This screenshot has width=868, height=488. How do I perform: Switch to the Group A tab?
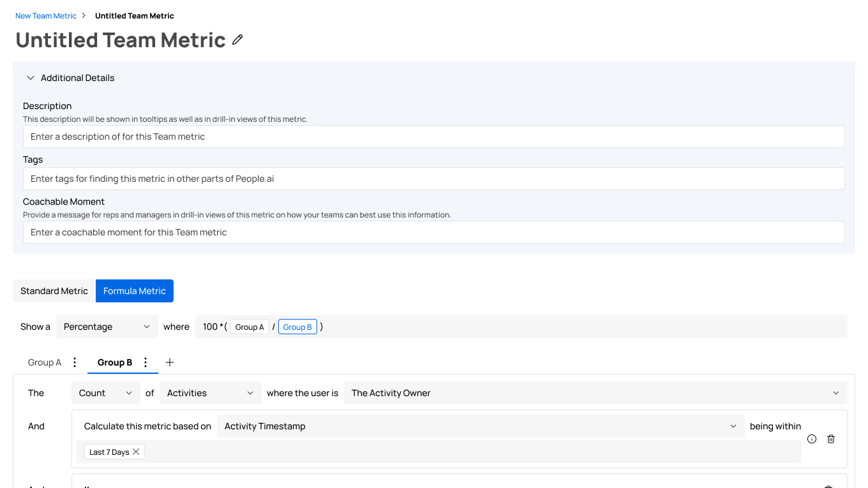tap(45, 362)
